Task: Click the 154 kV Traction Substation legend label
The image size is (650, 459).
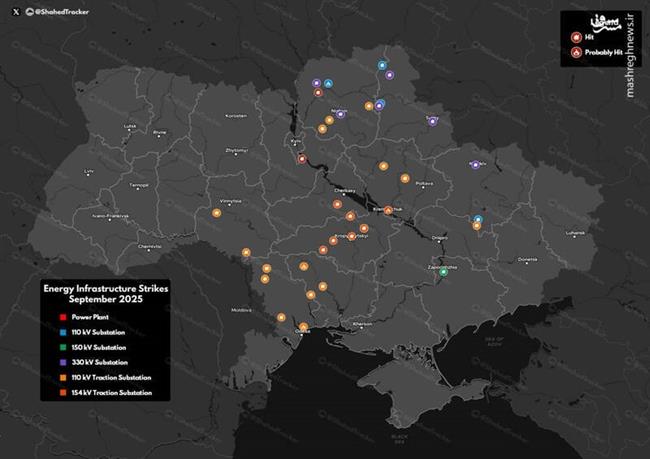Action: point(111,392)
